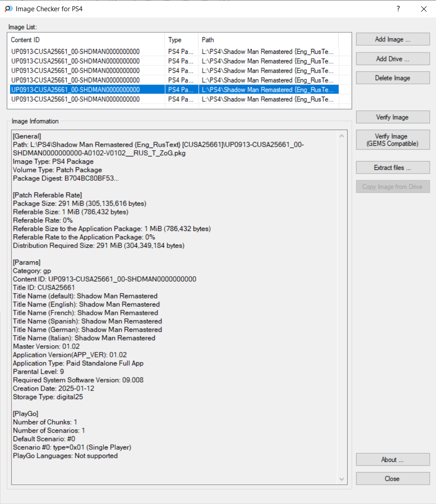Click the "Title Name (German)" line
Screen dimensions: 436x504
tap(87, 330)
